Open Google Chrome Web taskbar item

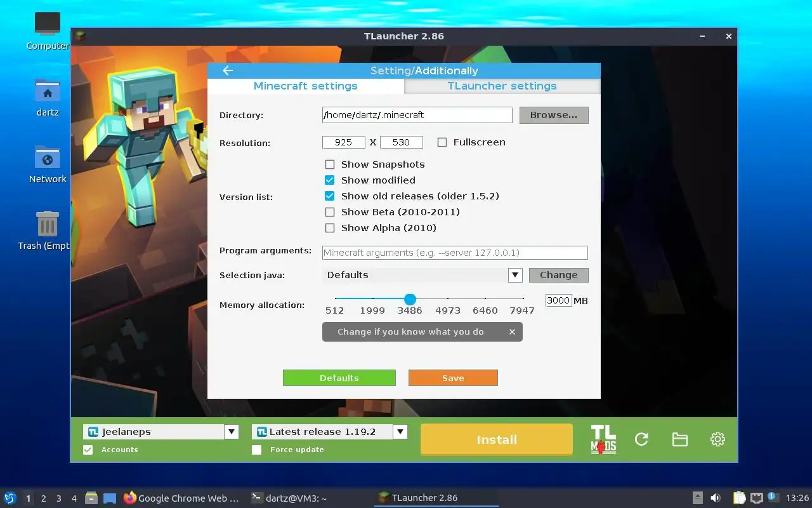coord(182,498)
